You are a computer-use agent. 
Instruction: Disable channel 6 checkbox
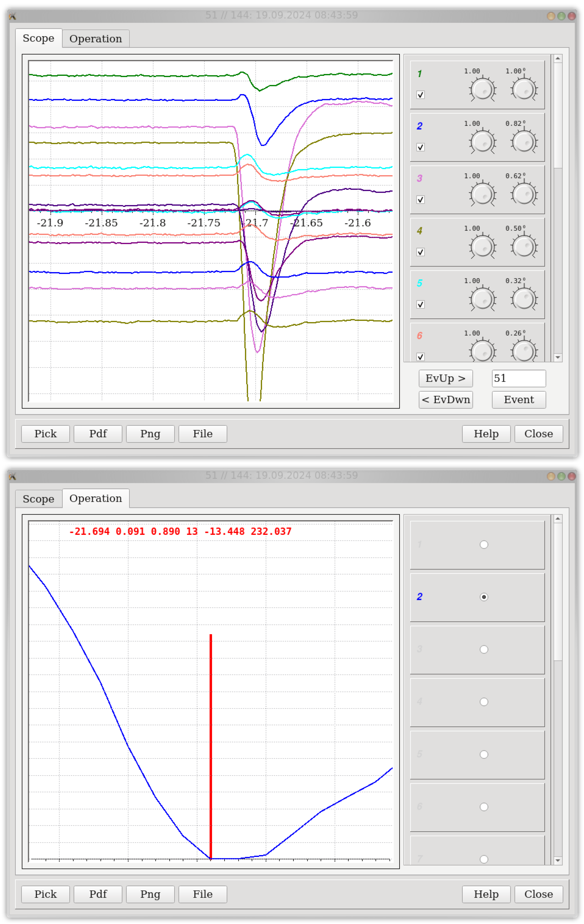coord(421,357)
